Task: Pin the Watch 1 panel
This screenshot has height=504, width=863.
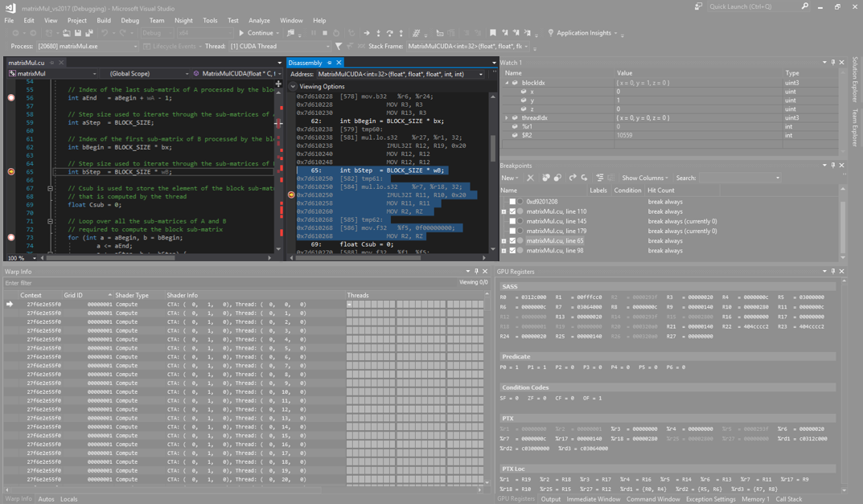Action: (832, 62)
